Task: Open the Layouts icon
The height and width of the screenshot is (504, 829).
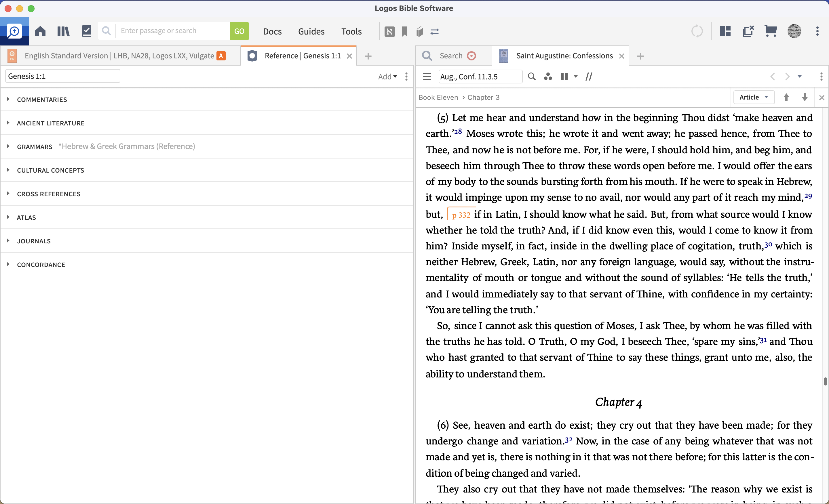Action: (725, 31)
